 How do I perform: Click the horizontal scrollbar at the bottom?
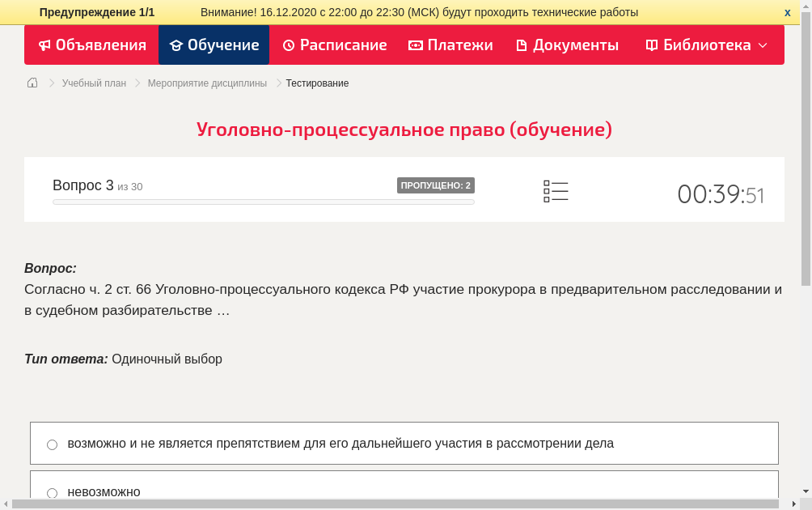(396, 504)
